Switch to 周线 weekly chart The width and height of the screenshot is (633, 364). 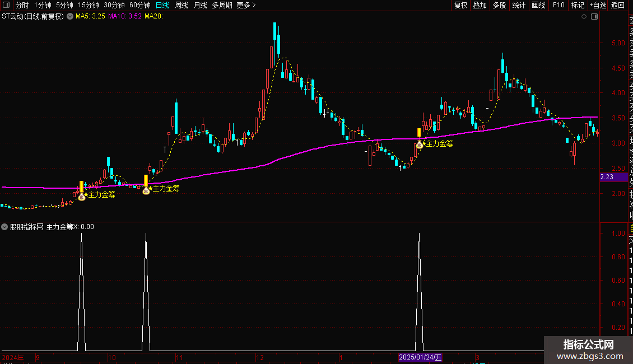click(x=181, y=5)
